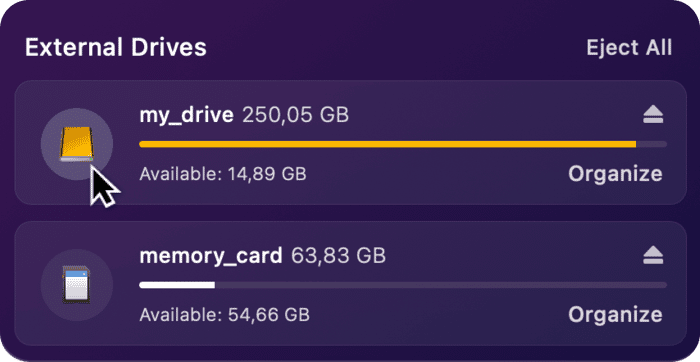The width and height of the screenshot is (700, 362).
Task: Click Available: 54,66 GB text
Action: (225, 315)
